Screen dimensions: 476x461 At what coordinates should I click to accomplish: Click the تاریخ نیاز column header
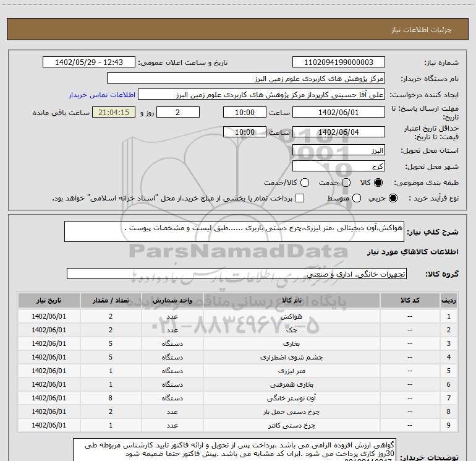[49, 300]
